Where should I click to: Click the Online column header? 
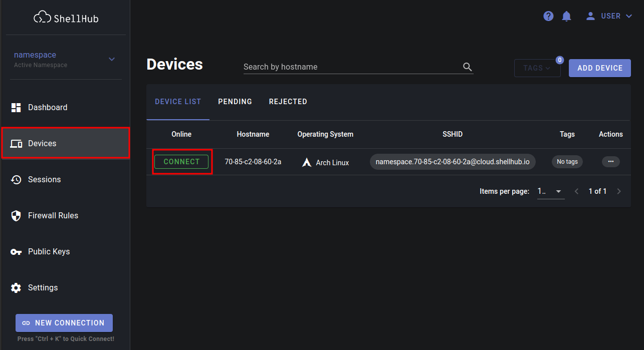point(181,134)
